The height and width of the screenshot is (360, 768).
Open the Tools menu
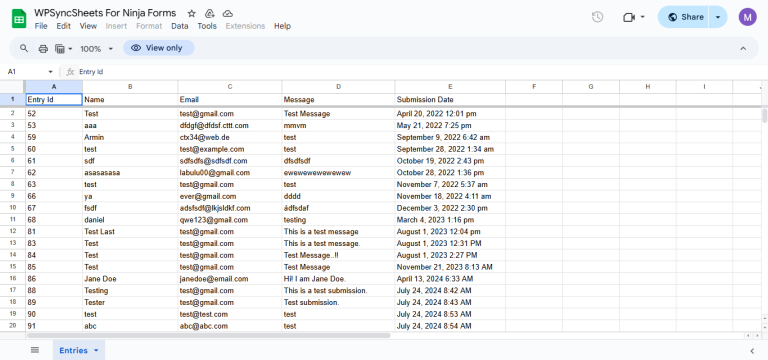(207, 26)
